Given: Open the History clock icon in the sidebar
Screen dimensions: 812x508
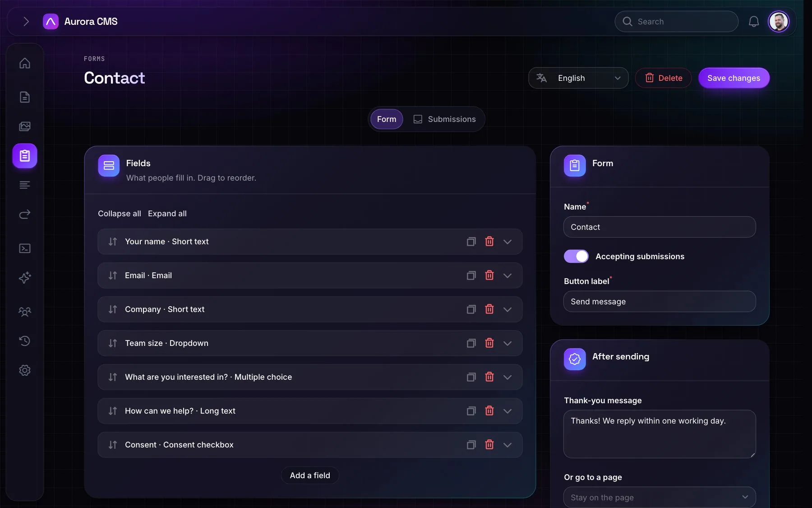Looking at the screenshot, I should [25, 341].
